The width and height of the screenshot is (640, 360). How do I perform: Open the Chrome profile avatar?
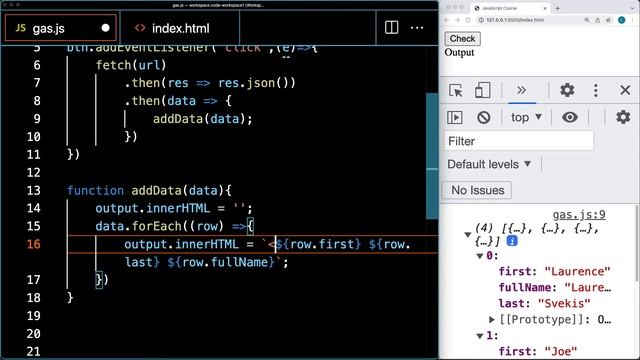point(622,20)
